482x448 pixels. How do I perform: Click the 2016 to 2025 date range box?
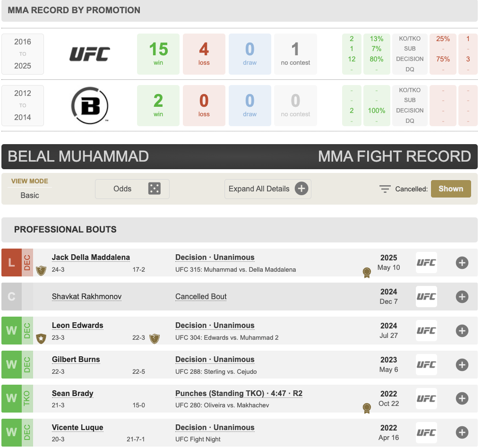(x=23, y=54)
